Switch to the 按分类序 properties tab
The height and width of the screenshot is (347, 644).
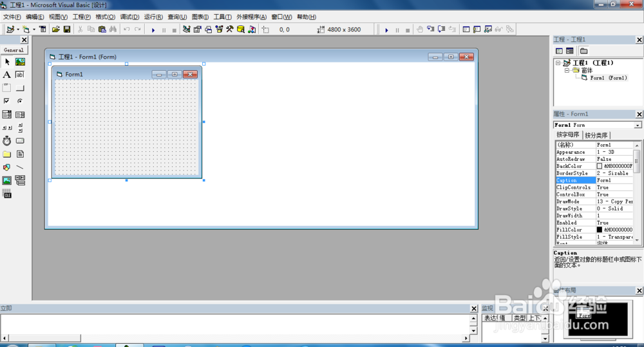tap(596, 135)
